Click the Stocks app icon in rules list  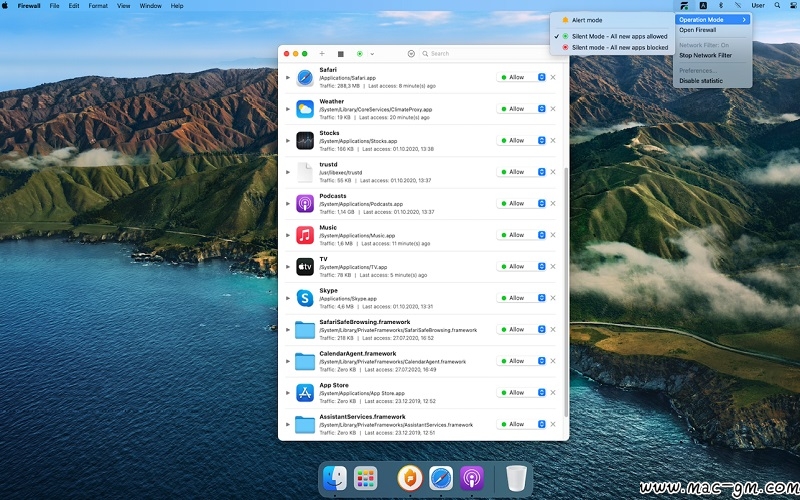pyautogui.click(x=305, y=141)
